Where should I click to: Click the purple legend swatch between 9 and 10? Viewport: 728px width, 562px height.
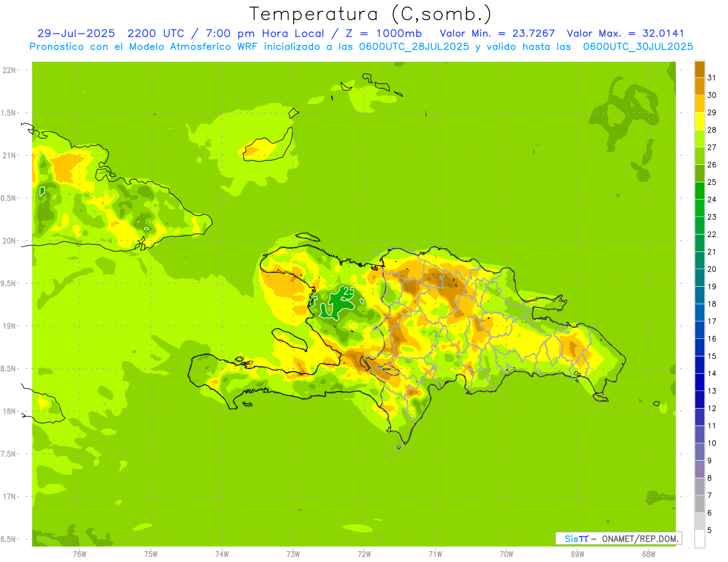click(x=699, y=452)
